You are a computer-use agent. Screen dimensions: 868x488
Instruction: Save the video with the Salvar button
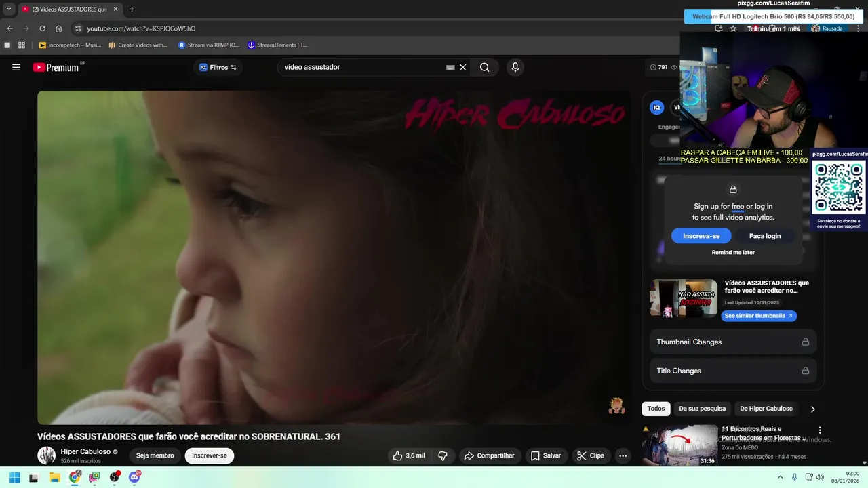click(x=546, y=455)
